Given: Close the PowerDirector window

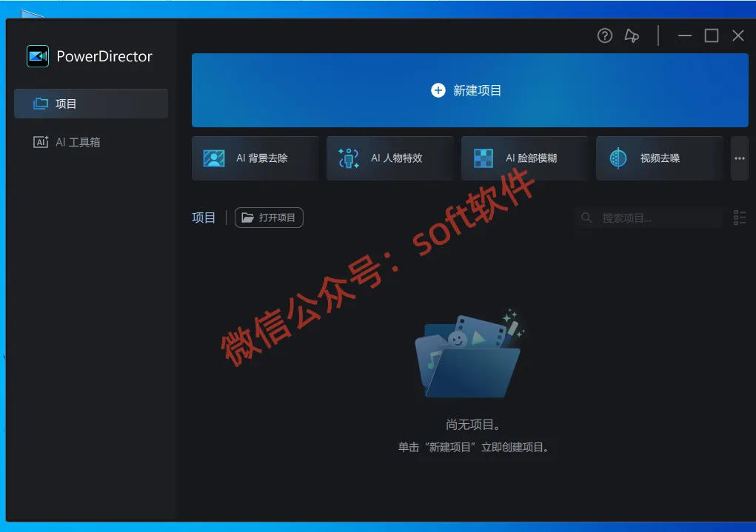Looking at the screenshot, I should pos(738,36).
